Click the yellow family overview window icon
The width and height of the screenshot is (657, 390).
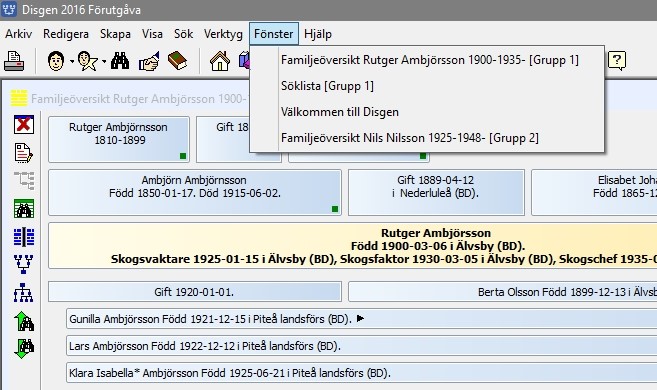(19, 98)
